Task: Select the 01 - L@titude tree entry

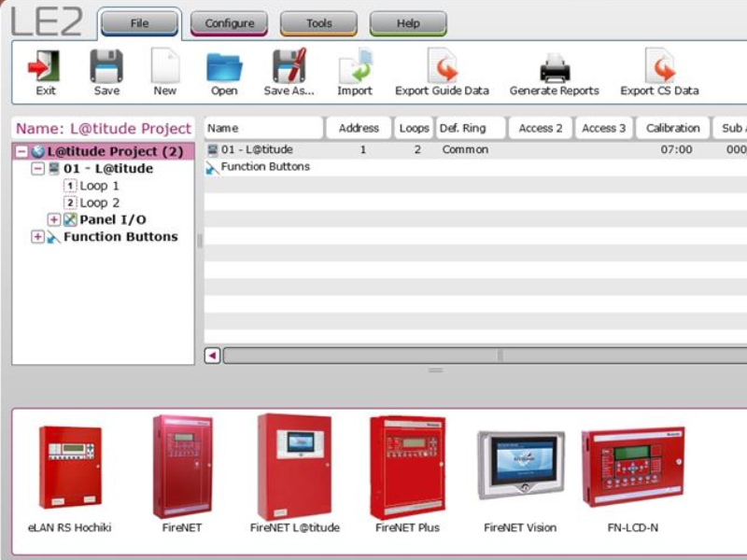Action: 108,169
